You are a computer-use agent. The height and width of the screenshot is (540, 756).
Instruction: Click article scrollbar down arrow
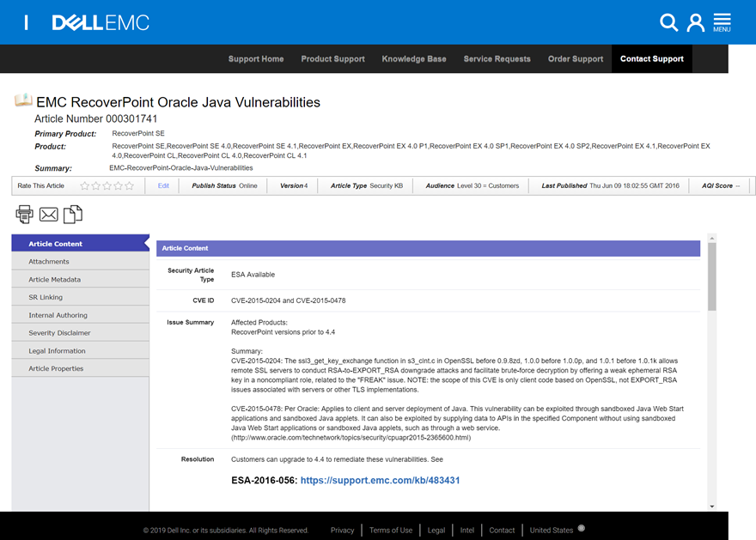point(711,507)
